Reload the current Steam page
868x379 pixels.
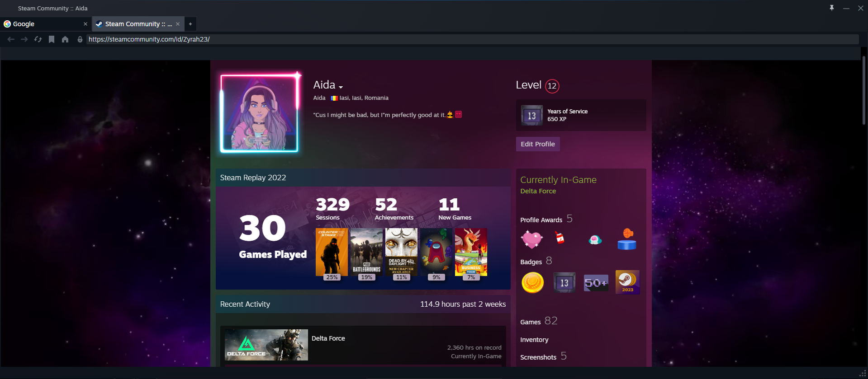pyautogui.click(x=38, y=39)
